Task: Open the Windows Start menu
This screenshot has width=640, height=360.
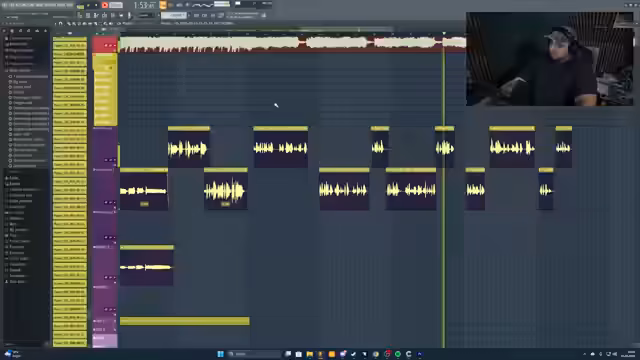Action: [220, 354]
